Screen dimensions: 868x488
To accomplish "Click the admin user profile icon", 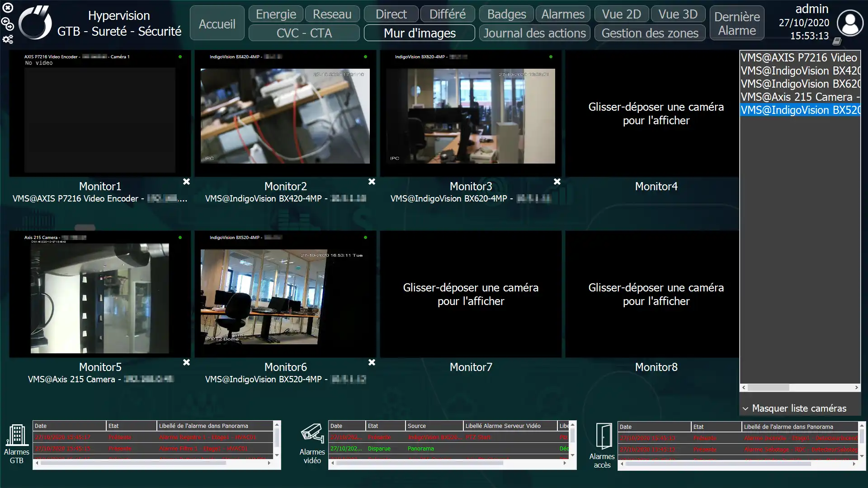I will pos(850,23).
